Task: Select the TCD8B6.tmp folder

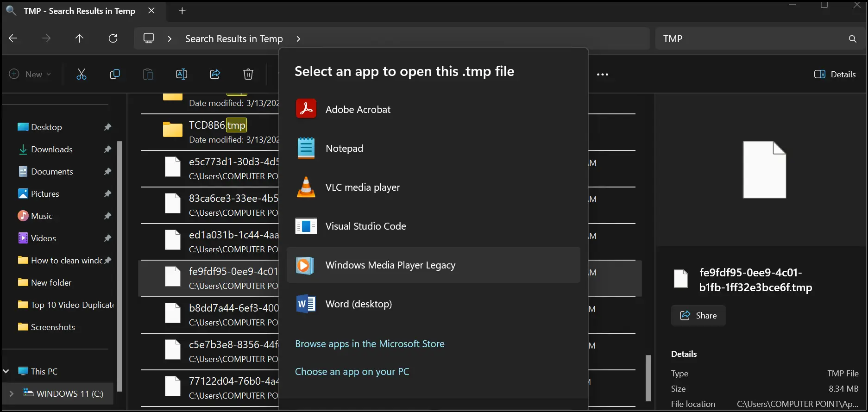Action: [x=209, y=132]
